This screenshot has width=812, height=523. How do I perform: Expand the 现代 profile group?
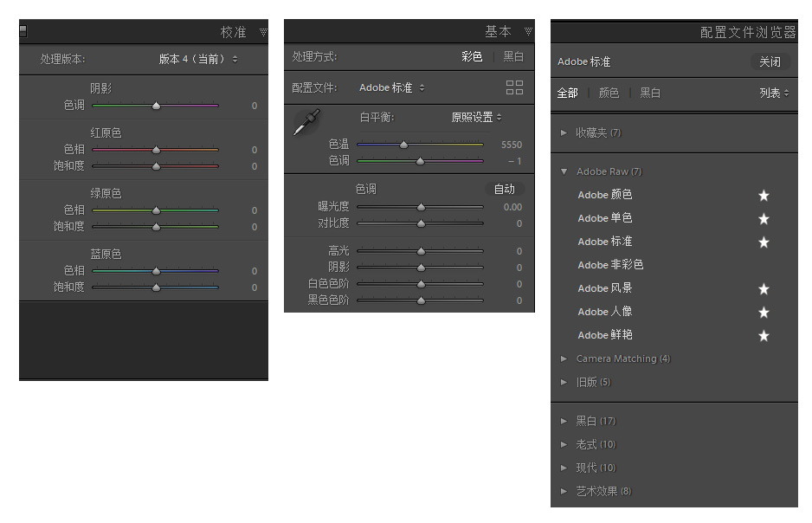point(564,468)
